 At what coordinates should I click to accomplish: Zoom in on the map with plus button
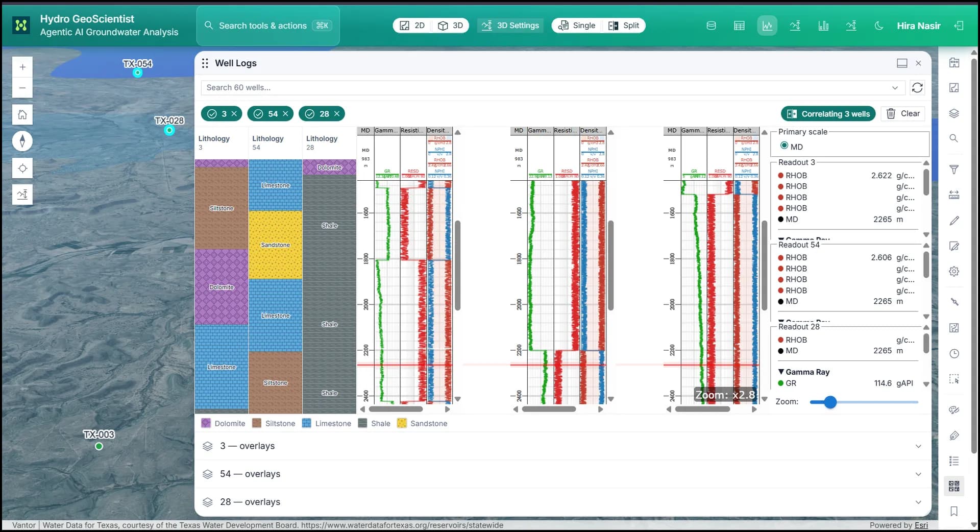tap(22, 67)
